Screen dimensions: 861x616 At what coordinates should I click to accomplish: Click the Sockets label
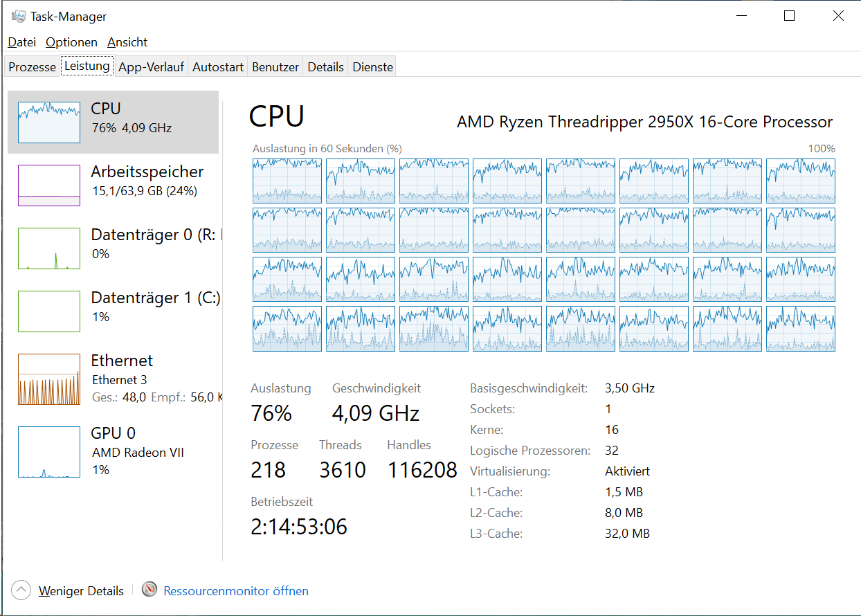point(492,409)
